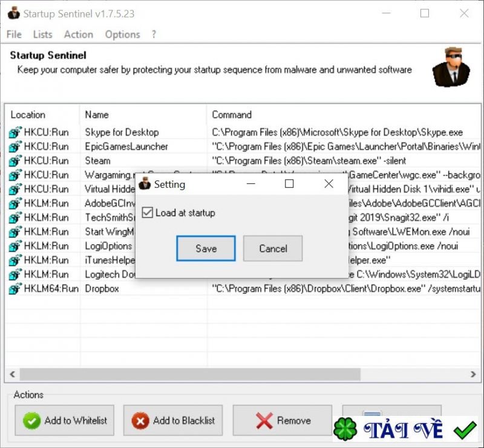Click the registry icon beside EpicGamesLauncher
This screenshot has height=448, width=484.
click(15, 147)
